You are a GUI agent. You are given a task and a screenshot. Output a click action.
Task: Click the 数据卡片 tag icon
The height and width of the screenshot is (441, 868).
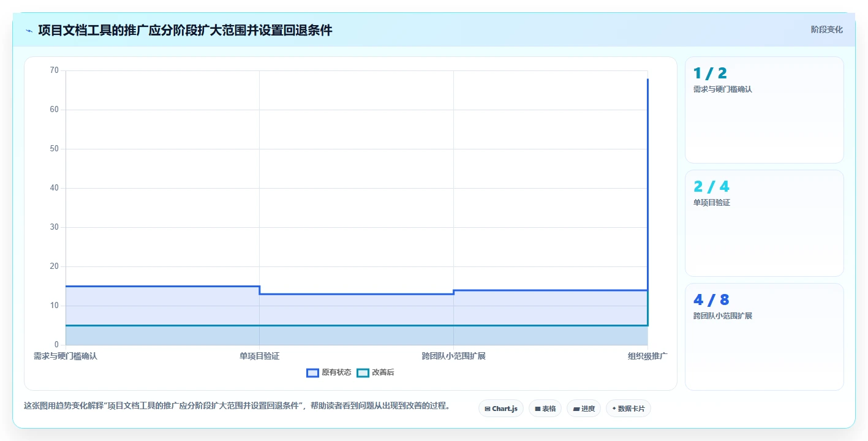pyautogui.click(x=614, y=409)
